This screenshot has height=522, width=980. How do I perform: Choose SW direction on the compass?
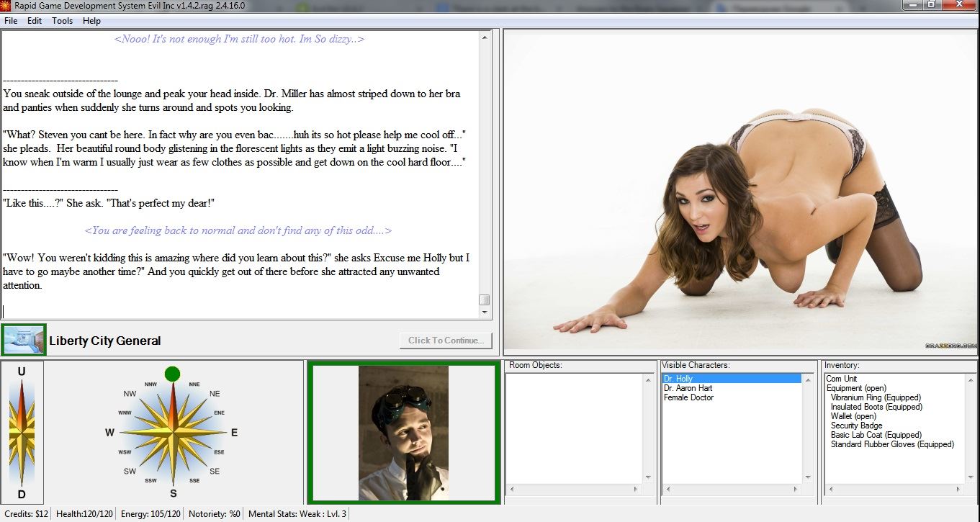[130, 471]
